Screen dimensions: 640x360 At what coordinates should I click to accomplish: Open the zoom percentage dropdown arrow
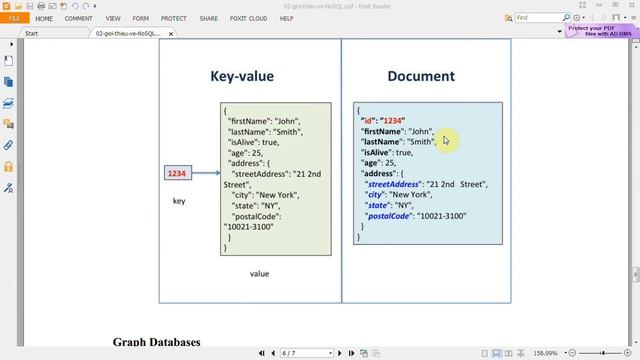tap(565, 353)
